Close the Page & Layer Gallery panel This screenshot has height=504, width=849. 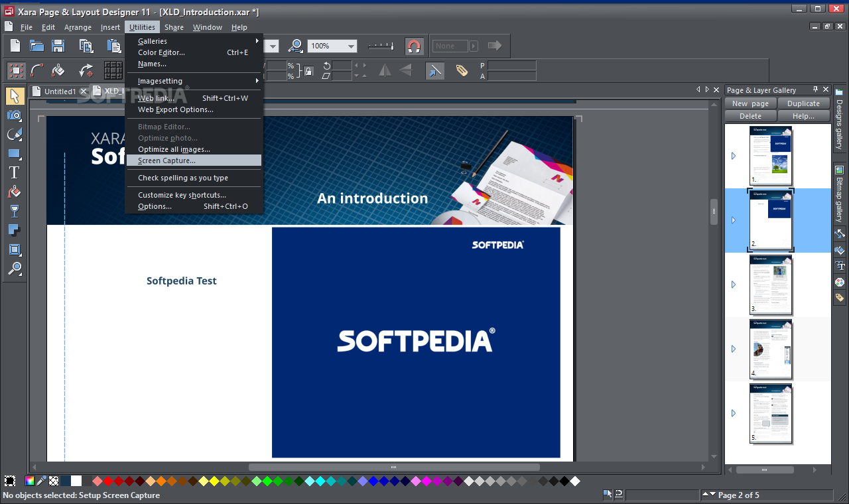click(x=825, y=90)
